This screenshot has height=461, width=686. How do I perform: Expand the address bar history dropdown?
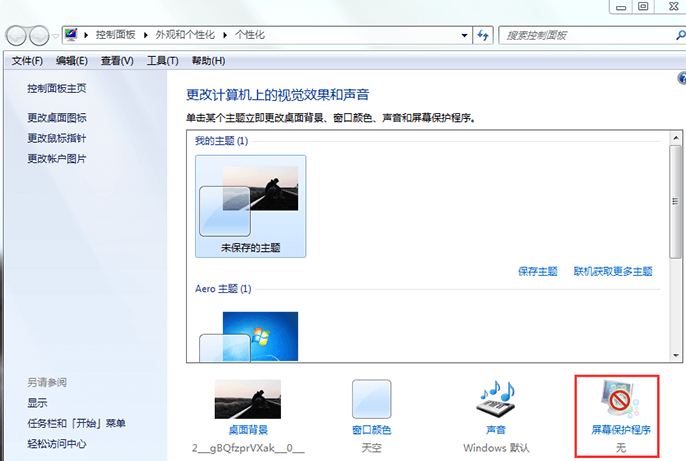(x=463, y=35)
